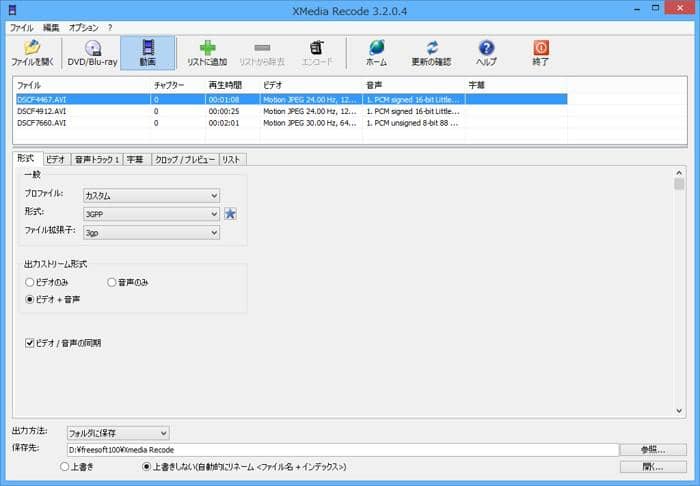The image size is (700, 486).
Task: Click the Motion JPEG 30.00 Hz cell
Action: [310, 123]
